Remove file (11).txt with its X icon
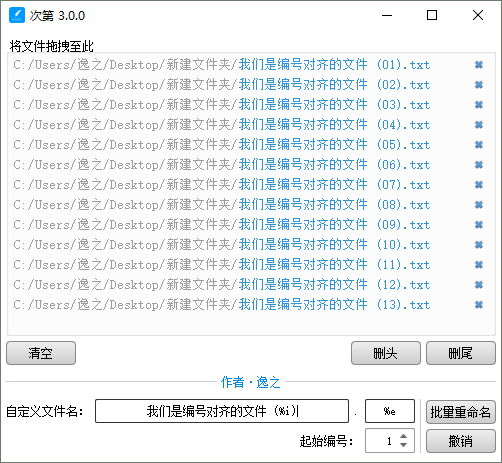The width and height of the screenshot is (502, 463). (479, 265)
